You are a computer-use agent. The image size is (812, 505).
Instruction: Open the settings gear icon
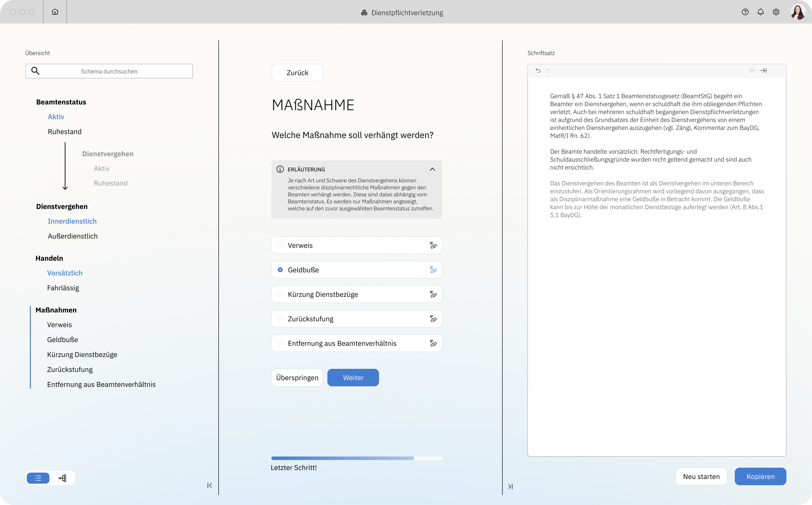pyautogui.click(x=776, y=12)
